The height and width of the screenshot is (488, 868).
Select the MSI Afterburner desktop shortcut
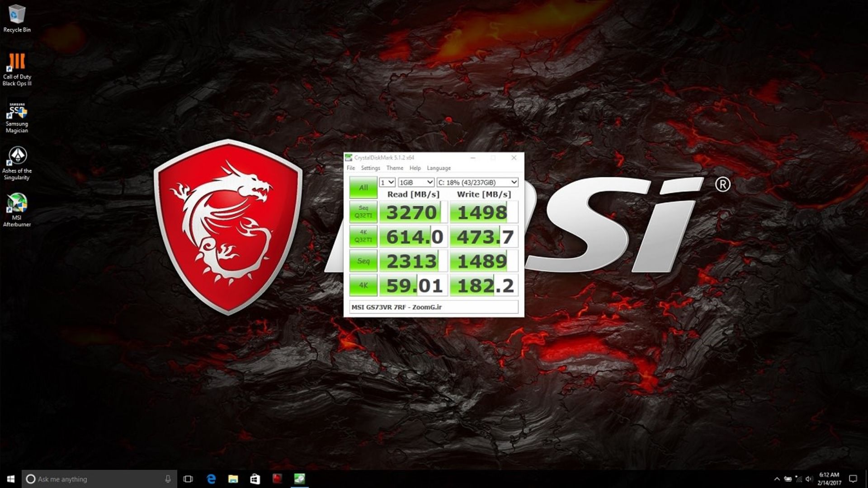17,210
